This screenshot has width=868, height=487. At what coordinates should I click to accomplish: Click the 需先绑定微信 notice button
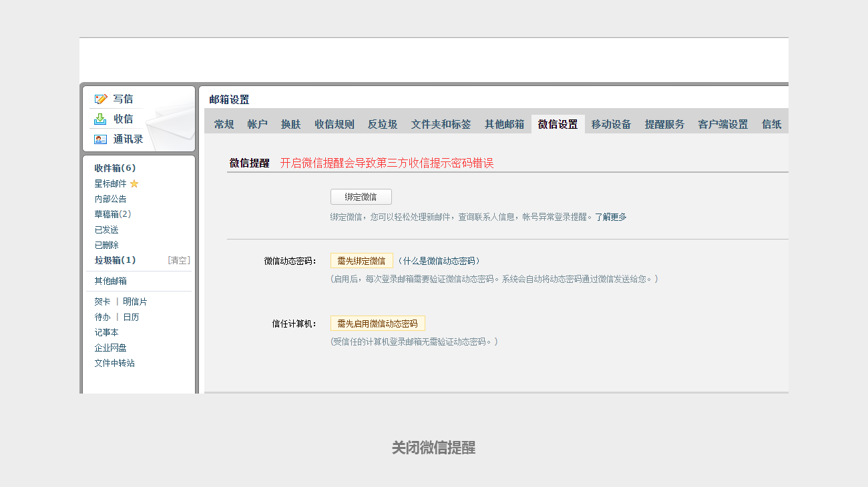pyautogui.click(x=361, y=261)
